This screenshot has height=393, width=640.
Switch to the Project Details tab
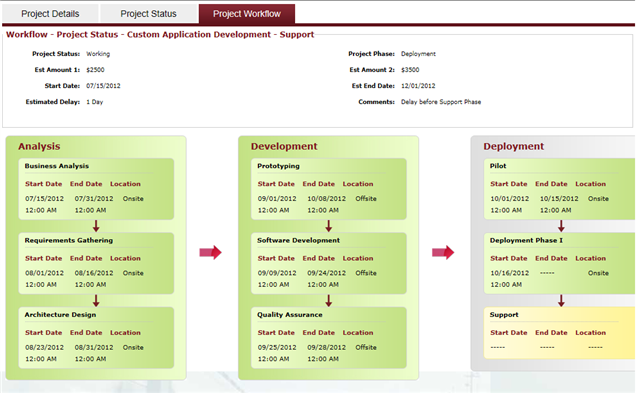pyautogui.click(x=50, y=13)
